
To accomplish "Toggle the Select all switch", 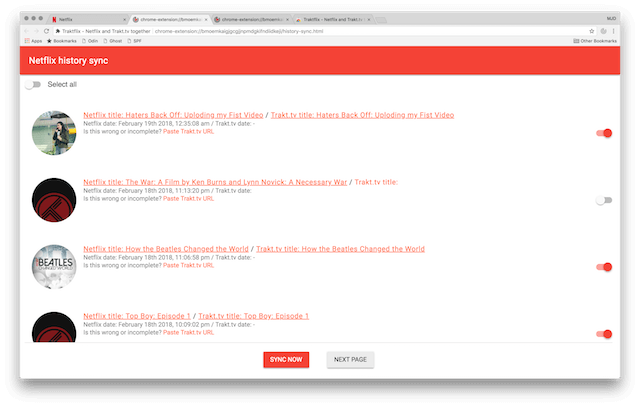I will (x=33, y=85).
